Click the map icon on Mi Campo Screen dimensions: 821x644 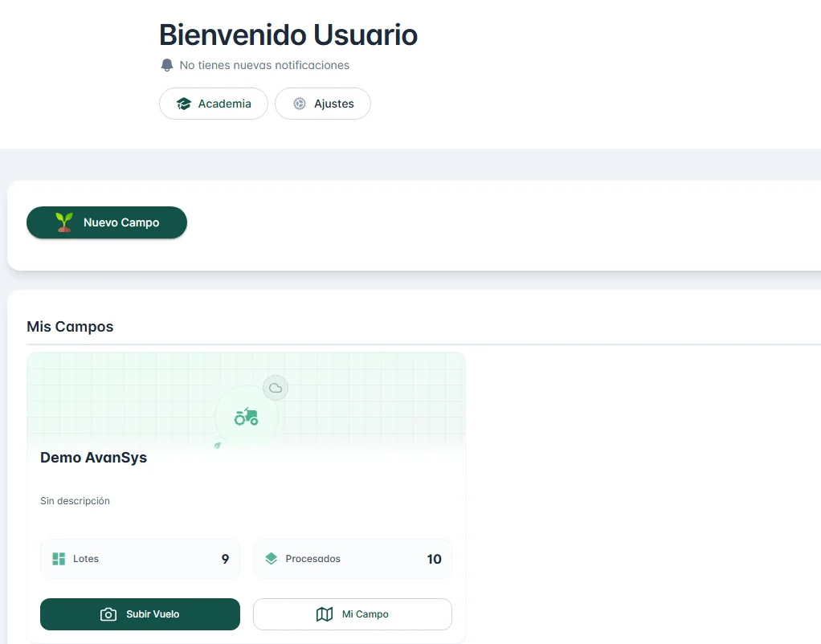coord(325,614)
